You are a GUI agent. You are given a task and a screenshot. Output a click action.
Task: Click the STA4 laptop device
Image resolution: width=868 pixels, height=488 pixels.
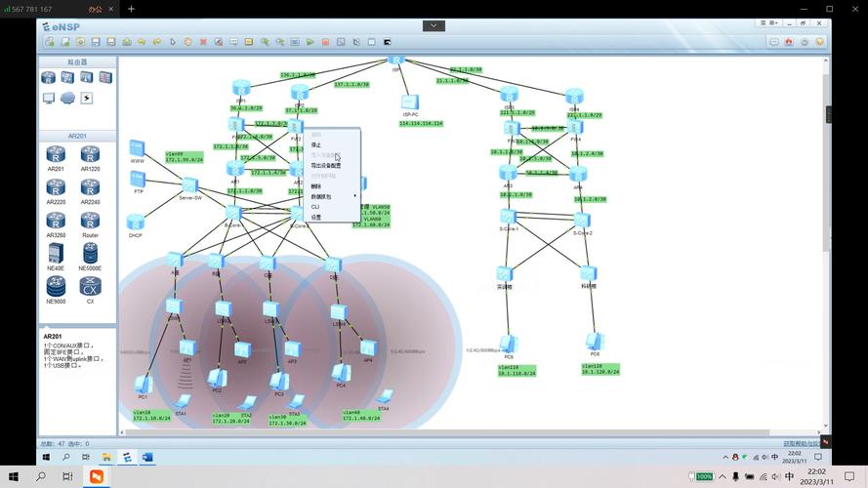pyautogui.click(x=384, y=398)
